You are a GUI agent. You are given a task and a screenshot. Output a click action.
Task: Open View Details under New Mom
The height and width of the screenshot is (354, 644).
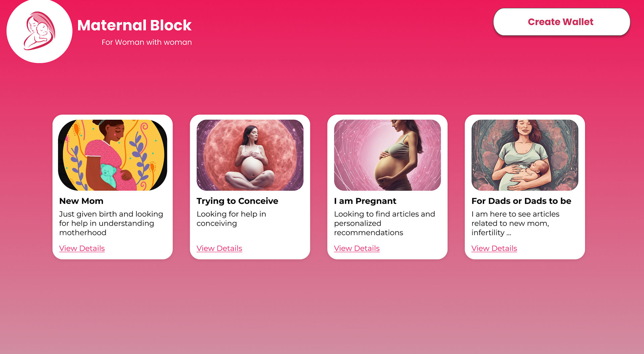point(82,248)
